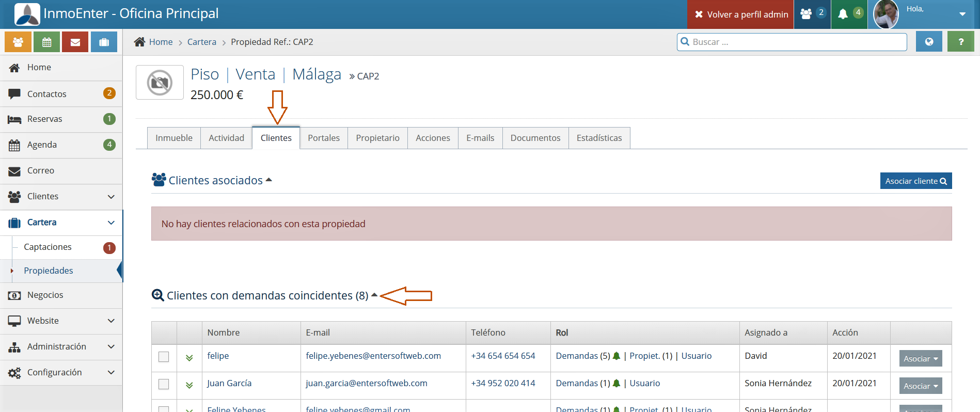Expand details of the felipe row
The image size is (980, 412).
click(x=189, y=358)
